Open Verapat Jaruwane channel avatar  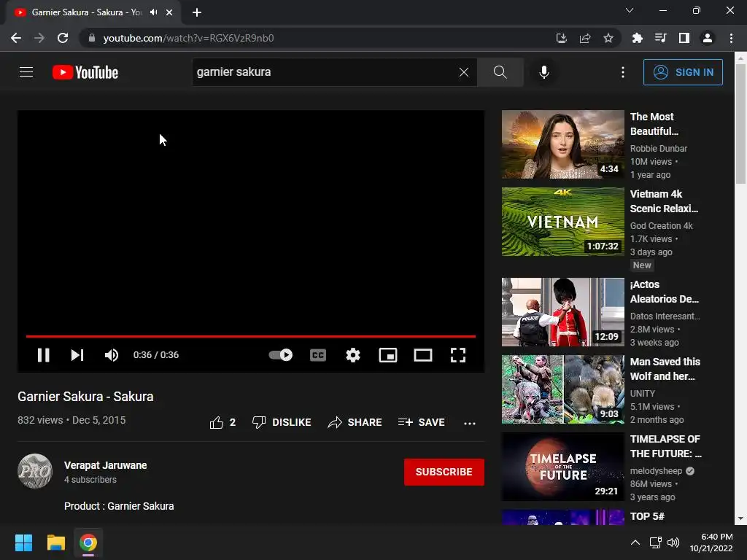click(x=35, y=471)
